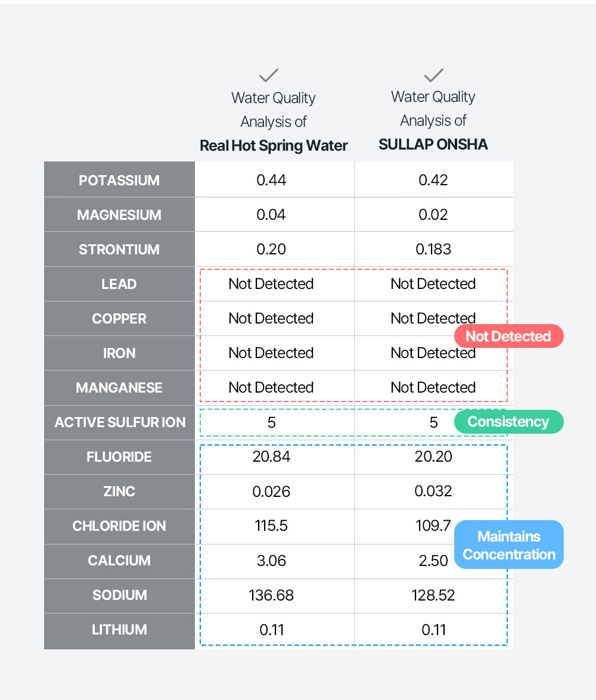Click the red Not Detected badge

tap(508, 336)
